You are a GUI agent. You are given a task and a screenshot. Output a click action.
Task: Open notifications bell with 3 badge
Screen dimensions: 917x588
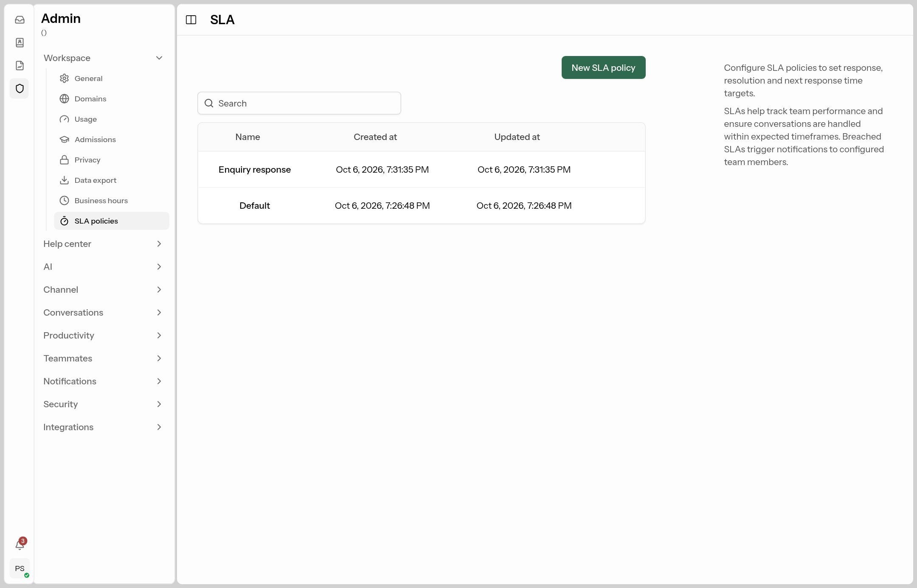click(20, 544)
